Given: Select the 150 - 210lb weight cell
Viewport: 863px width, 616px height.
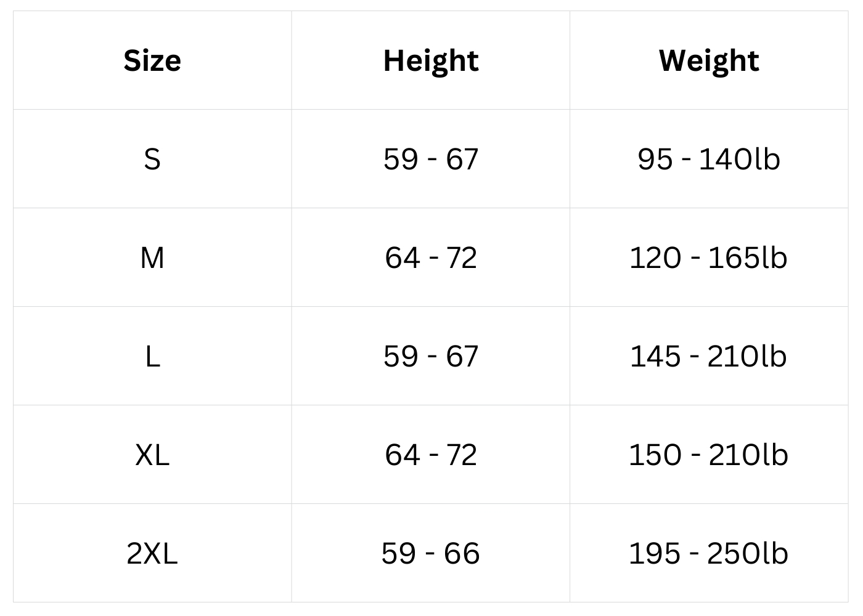Looking at the screenshot, I should 709,455.
